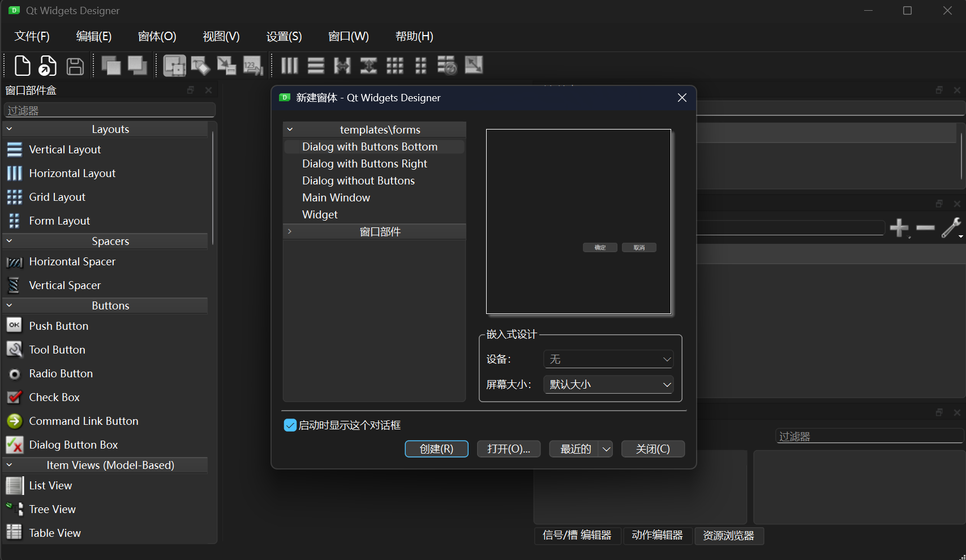Image resolution: width=966 pixels, height=560 pixels.
Task: Click the Lay Out Vertically toolbar icon
Action: coord(316,66)
